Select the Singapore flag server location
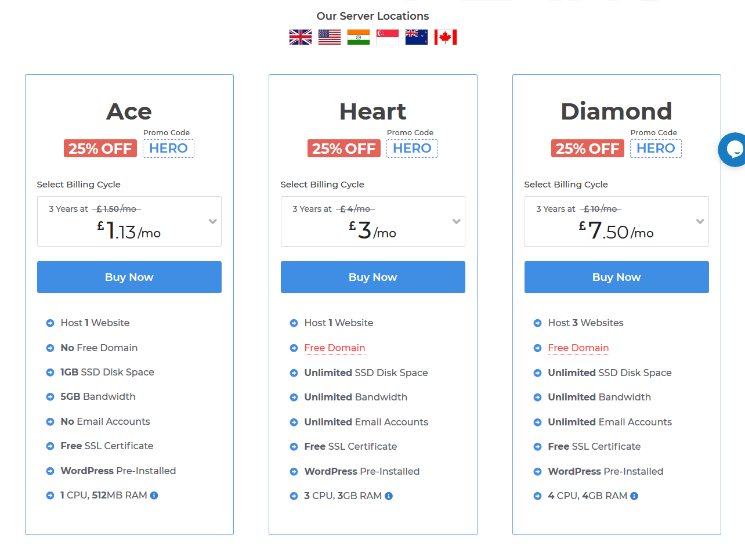The width and height of the screenshot is (745, 560). tap(388, 37)
